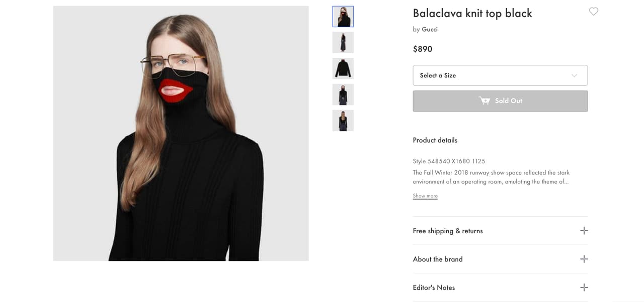
Task: Open the Select a Size dropdown
Action: tap(500, 75)
